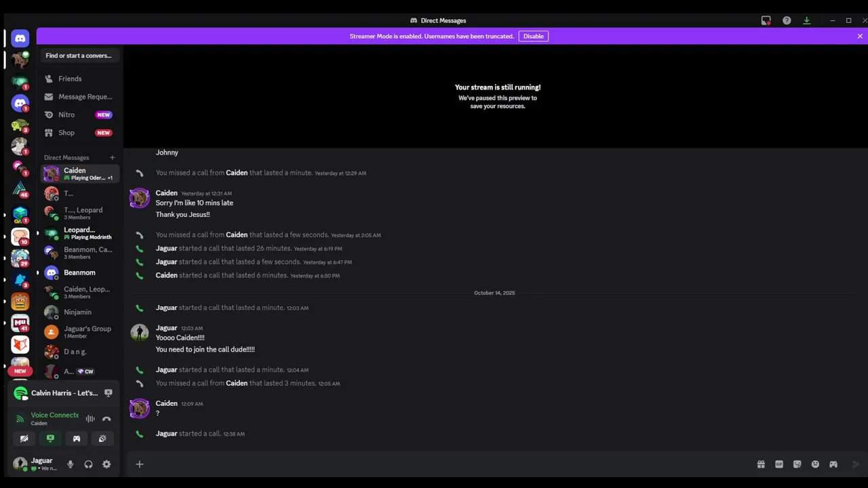Open Nitro page

tap(80, 115)
